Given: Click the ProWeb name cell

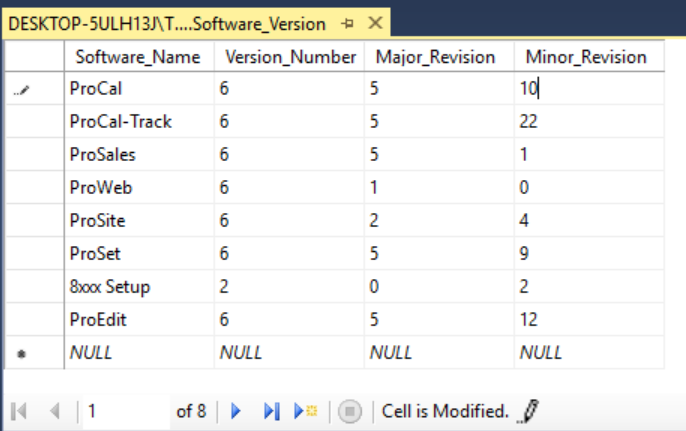Looking at the screenshot, I should click(139, 187).
